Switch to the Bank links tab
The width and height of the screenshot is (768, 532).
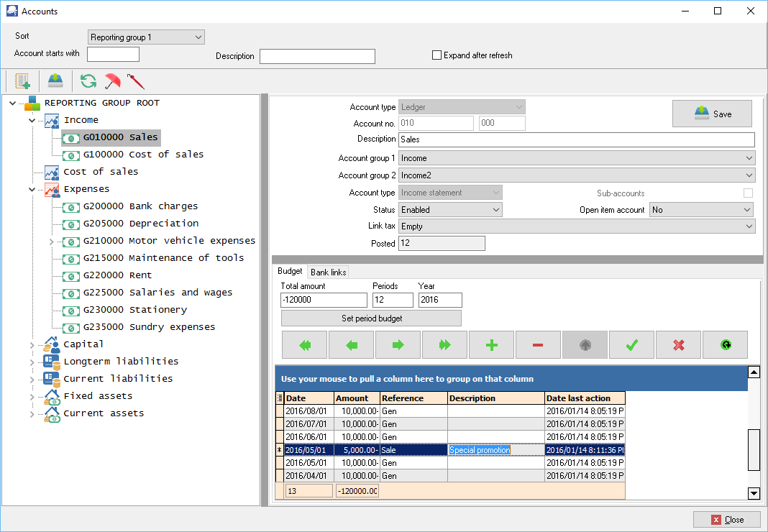click(328, 272)
